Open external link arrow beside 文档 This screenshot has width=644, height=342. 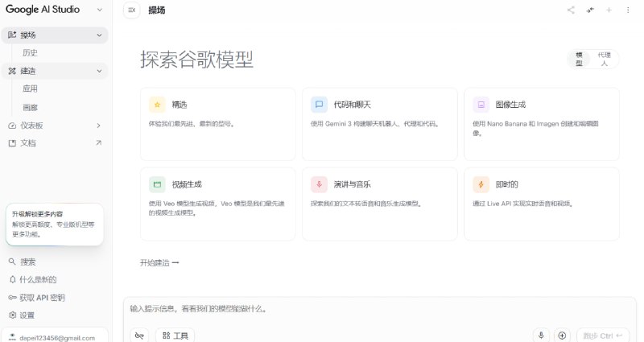point(98,143)
